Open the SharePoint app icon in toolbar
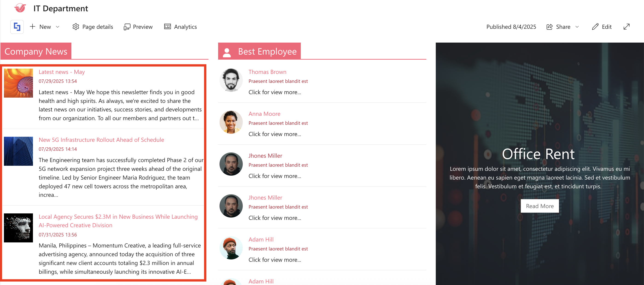Screen dimensions: 644x285 coord(17,27)
